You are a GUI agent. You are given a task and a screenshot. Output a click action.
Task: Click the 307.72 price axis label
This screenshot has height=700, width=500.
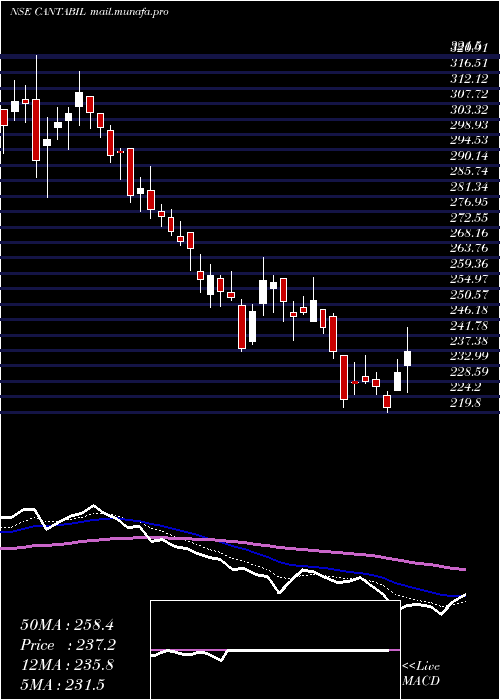(x=469, y=94)
